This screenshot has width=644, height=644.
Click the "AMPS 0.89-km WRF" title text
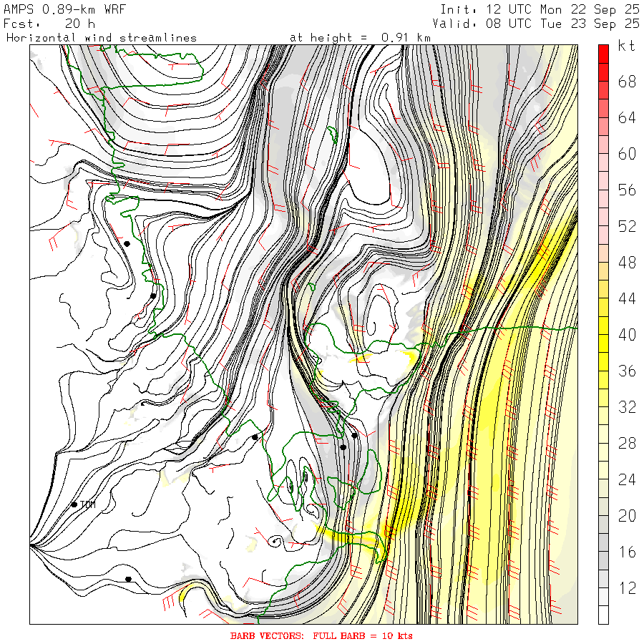[x=64, y=9]
